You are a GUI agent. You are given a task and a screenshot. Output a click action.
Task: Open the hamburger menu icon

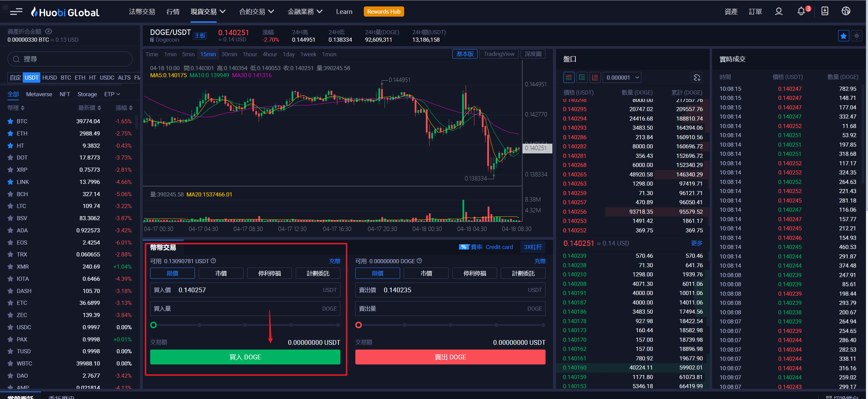[x=16, y=12]
